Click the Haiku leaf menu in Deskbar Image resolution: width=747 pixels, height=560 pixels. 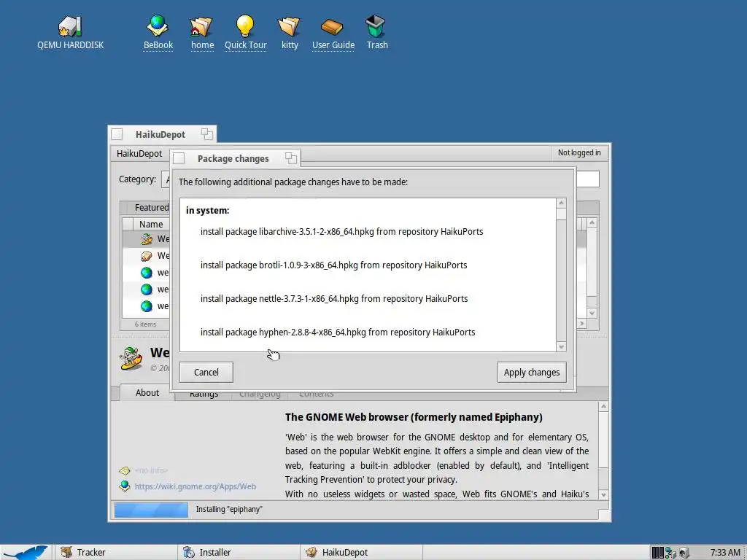coord(25,553)
